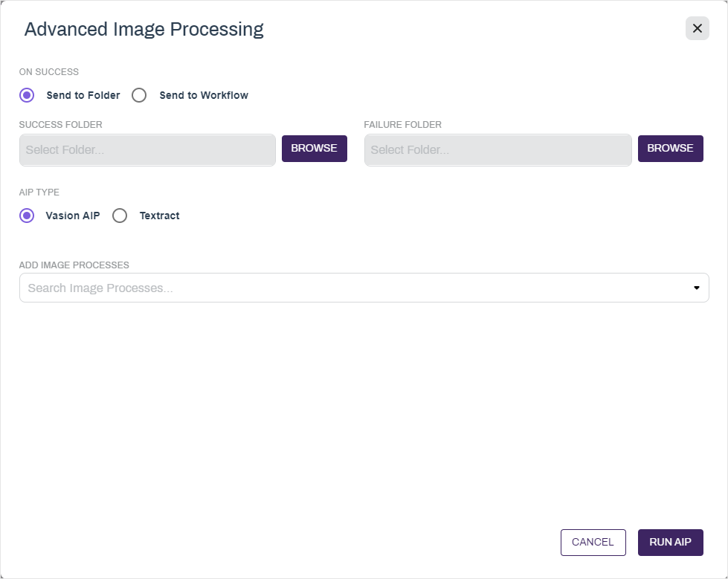The height and width of the screenshot is (579, 728).
Task: Click the ADD IMAGE PROCESSES label
Action: point(74,265)
